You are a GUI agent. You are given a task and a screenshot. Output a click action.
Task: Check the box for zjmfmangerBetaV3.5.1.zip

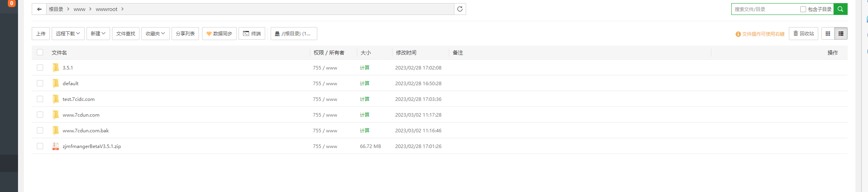[x=40, y=146]
